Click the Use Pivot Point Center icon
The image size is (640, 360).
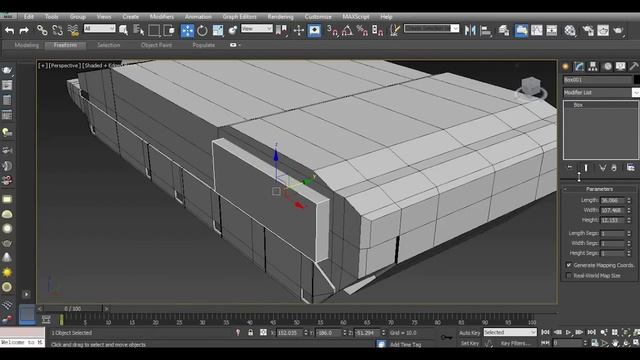[x=281, y=30]
